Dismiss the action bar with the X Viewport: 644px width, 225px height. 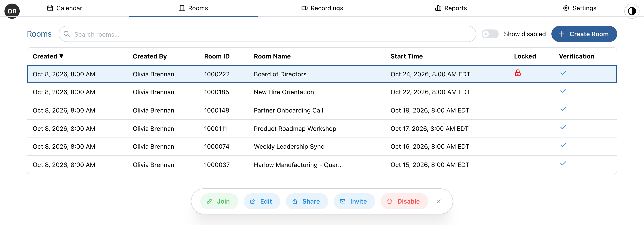click(439, 201)
